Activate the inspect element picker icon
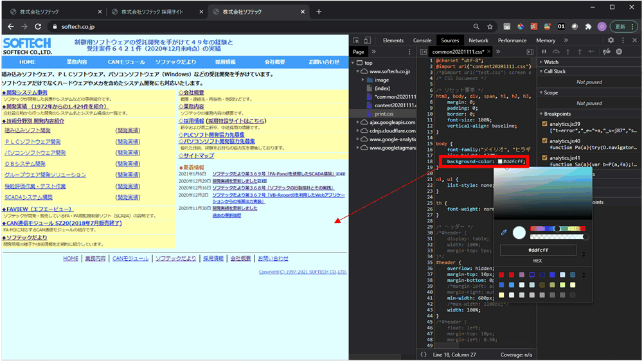This screenshot has height=361, width=644. pos(356,40)
